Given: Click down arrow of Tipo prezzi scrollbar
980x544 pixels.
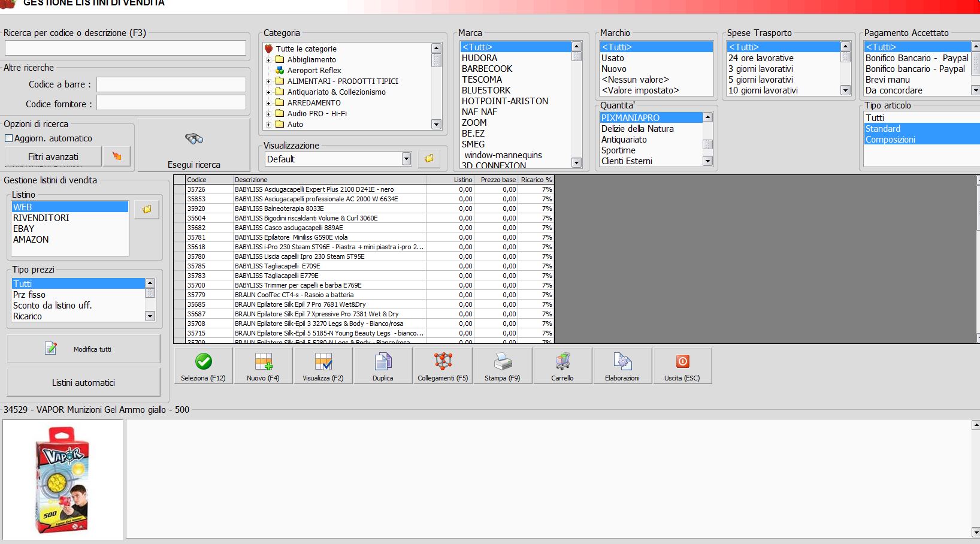Looking at the screenshot, I should pos(150,316).
